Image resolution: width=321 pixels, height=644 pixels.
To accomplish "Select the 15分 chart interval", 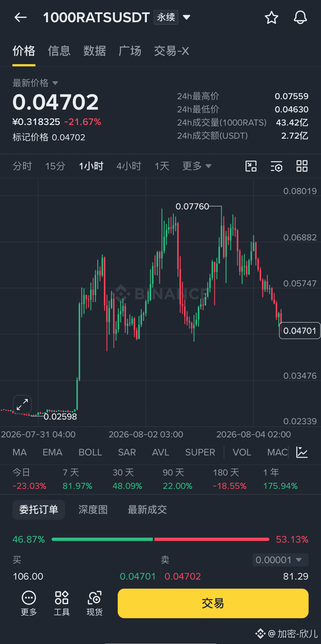I will (x=55, y=166).
